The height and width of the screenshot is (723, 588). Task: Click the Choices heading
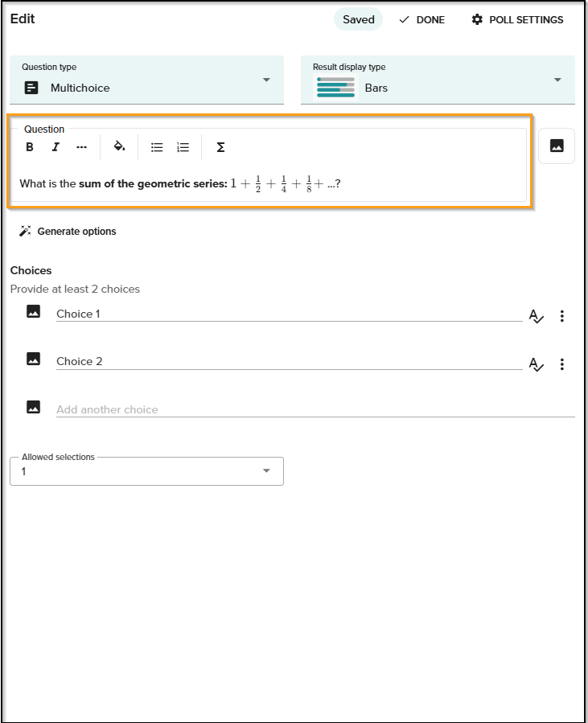(31, 270)
